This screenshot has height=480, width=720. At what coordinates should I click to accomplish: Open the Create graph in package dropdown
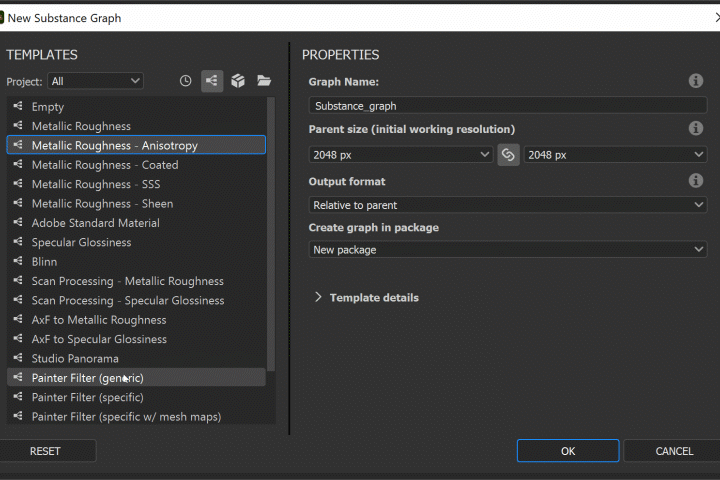point(508,249)
